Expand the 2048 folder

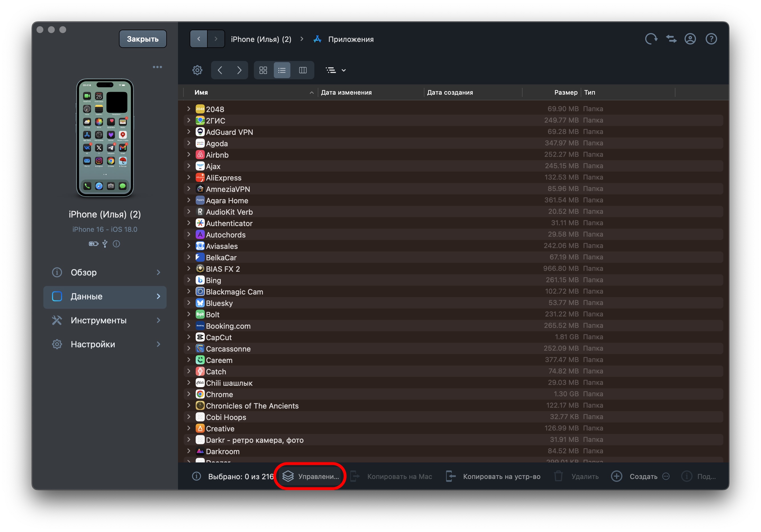tap(189, 109)
